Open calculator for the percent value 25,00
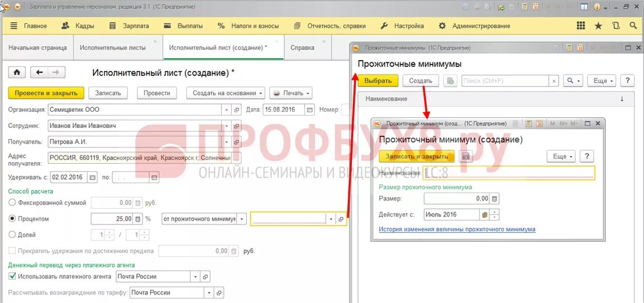644x303 pixels. 138,219
